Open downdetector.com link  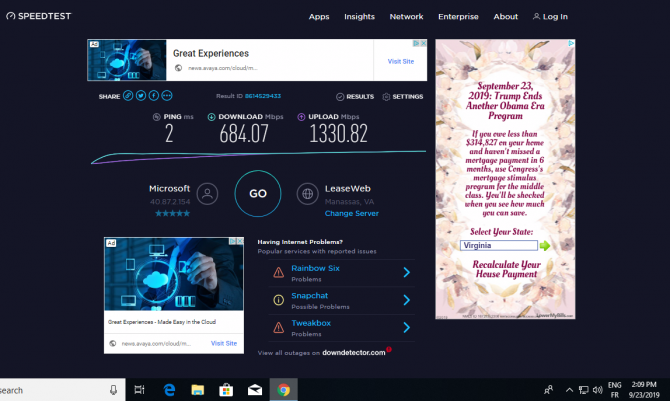[x=353, y=353]
